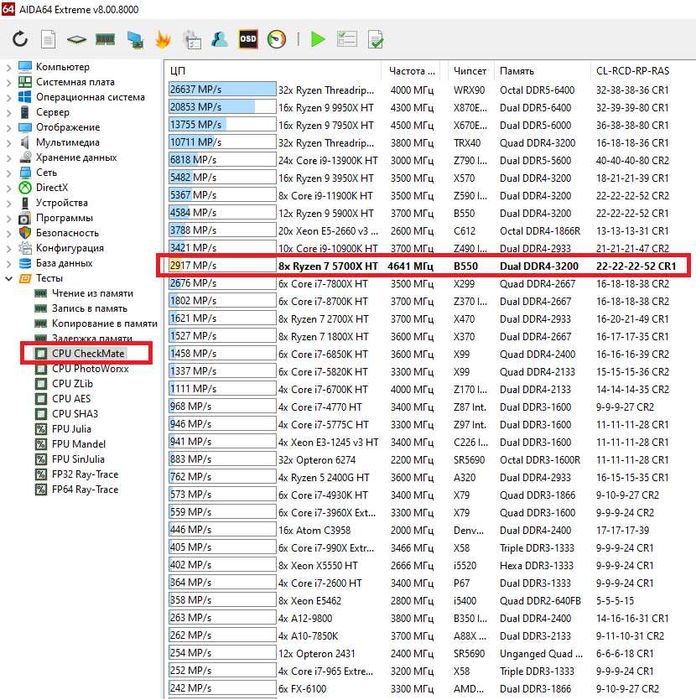
Task: Open the Копирование в памяти test
Action: pos(104,324)
